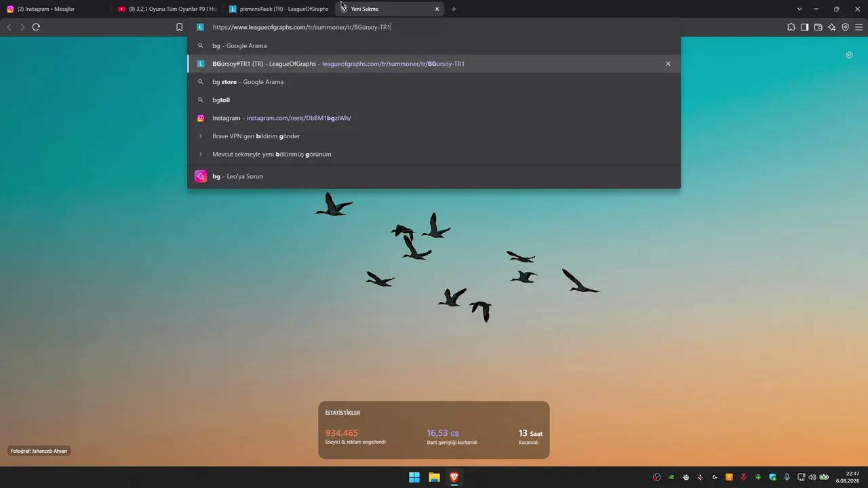
Task: Toggle the Brave sidebar panel
Action: 804,27
